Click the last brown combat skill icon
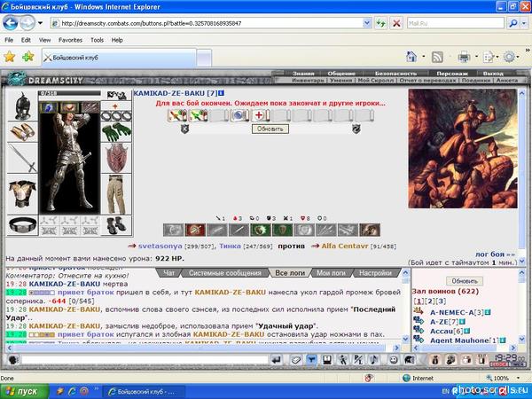532x399 pixels. point(370,230)
